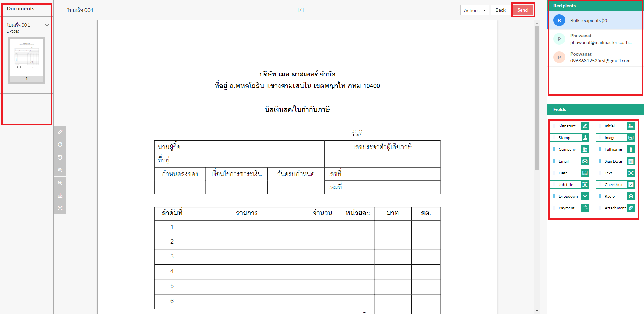Pick the Payment field
Screen dimensions: 644x314
(570, 208)
